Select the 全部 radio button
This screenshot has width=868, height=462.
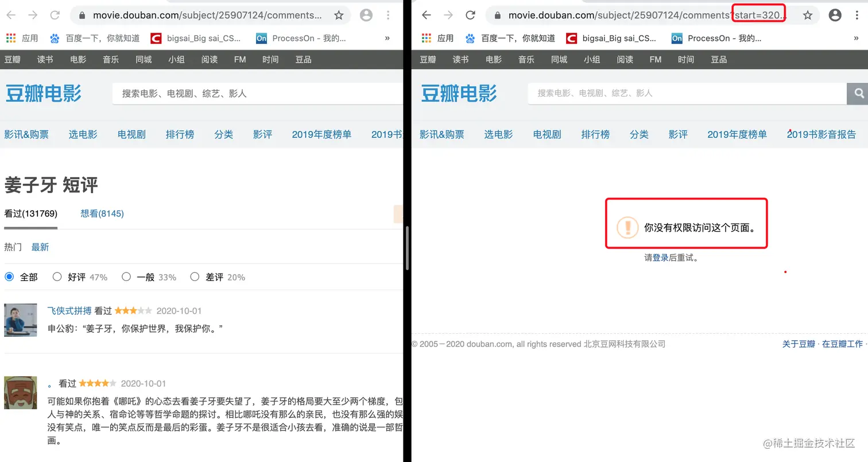9,277
